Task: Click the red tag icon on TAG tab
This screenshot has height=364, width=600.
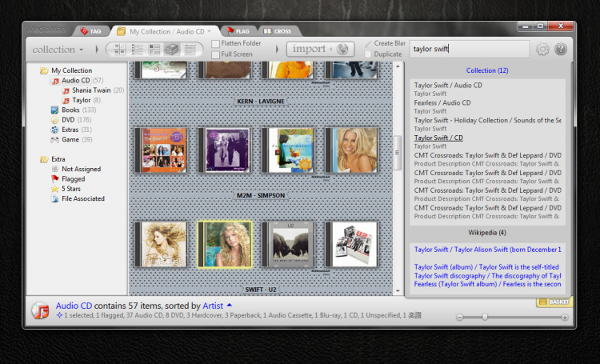Action: coord(84,31)
